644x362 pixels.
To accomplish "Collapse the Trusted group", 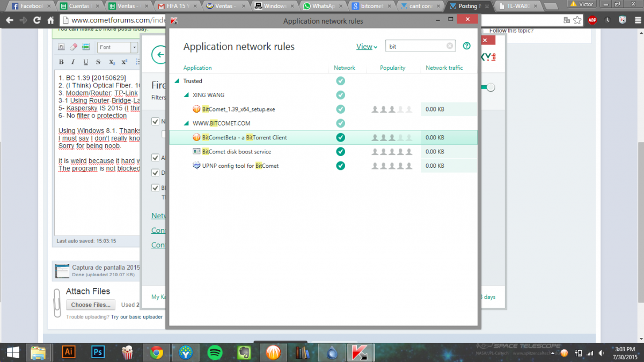I will (x=177, y=82).
